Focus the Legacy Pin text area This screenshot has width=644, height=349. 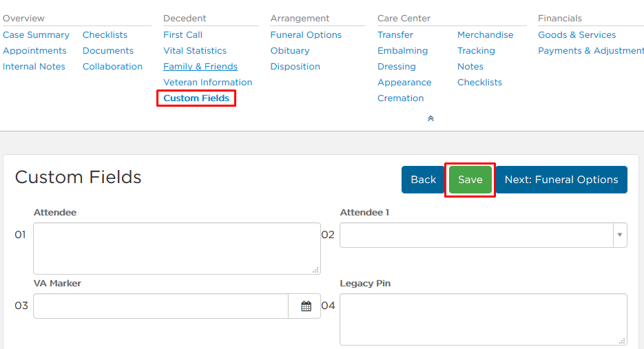484,319
